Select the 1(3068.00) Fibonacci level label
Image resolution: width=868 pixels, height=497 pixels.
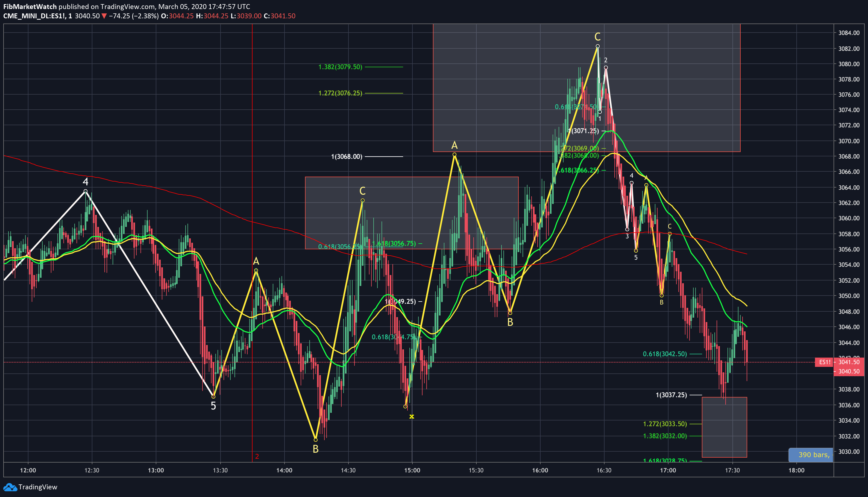point(347,157)
